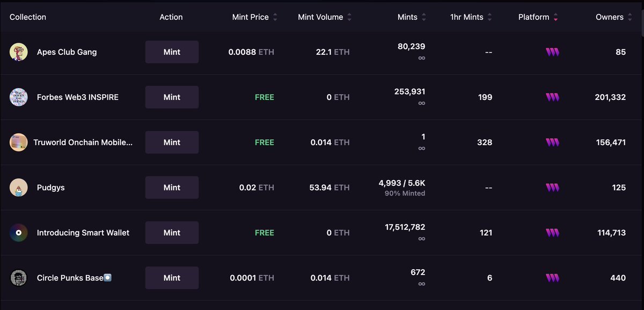Click the Circle Punks Base avatar icon
Screen dimensions: 644x310
click(19, 278)
